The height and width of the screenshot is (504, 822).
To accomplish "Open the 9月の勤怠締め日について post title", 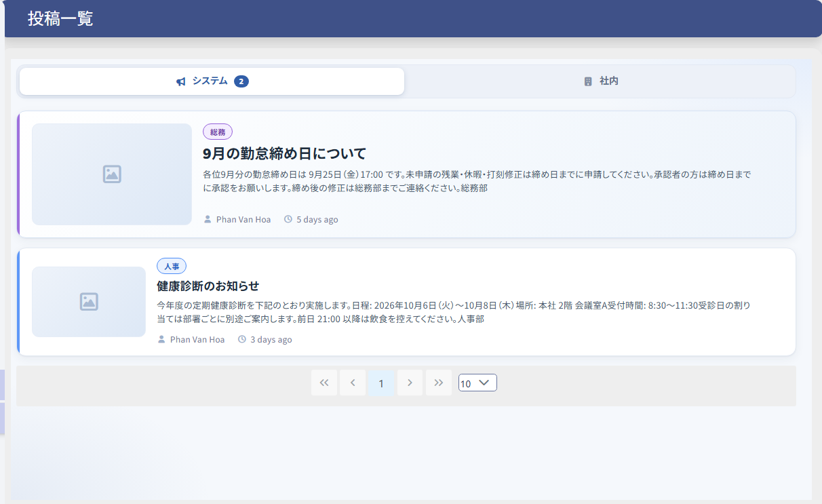I will pyautogui.click(x=284, y=153).
